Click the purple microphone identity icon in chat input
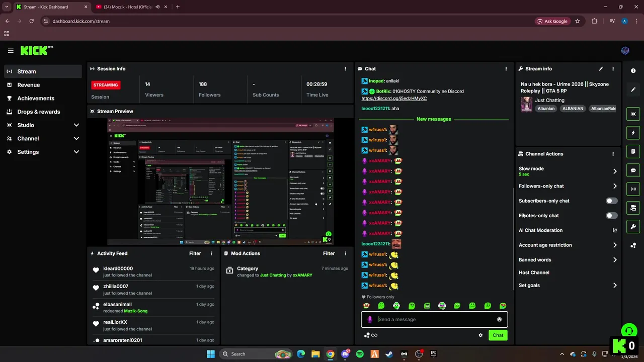The width and height of the screenshot is (644, 362). 370,319
